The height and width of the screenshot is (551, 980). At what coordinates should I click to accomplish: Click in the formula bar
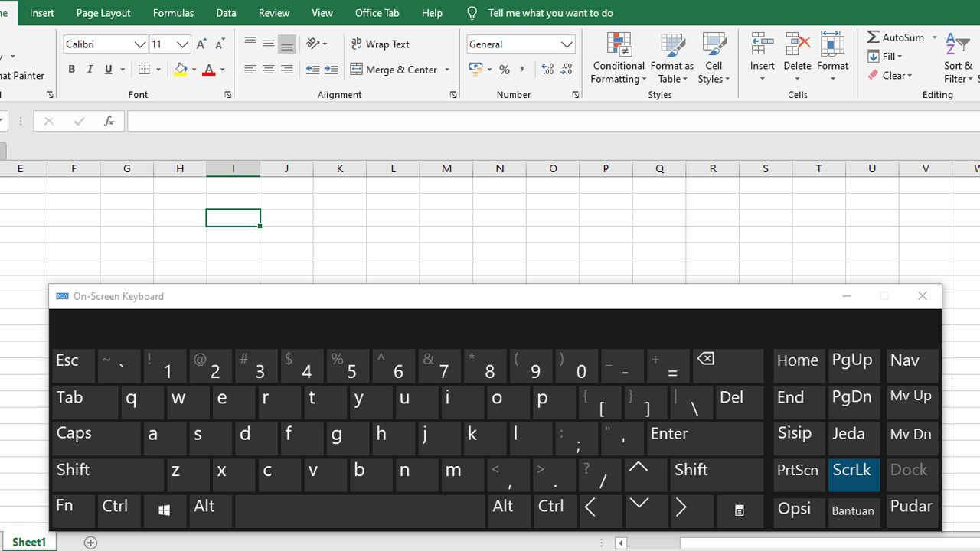553,121
